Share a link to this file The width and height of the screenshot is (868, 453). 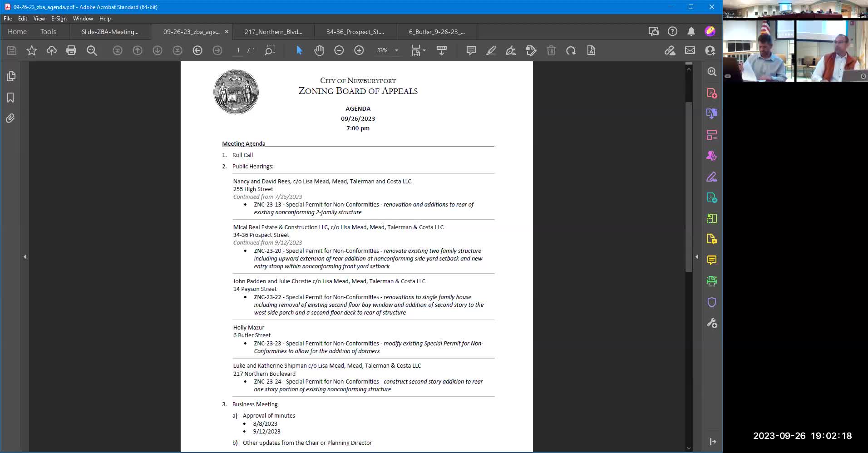coord(670,50)
